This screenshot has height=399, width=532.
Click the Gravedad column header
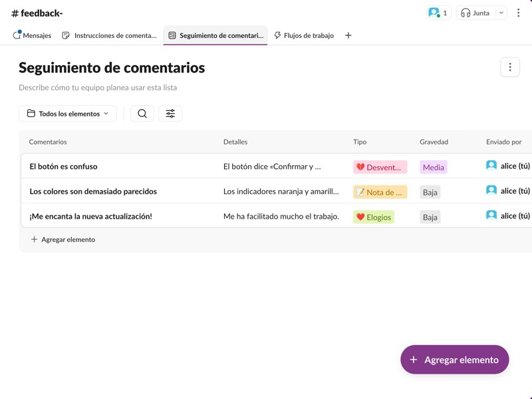[434, 142]
